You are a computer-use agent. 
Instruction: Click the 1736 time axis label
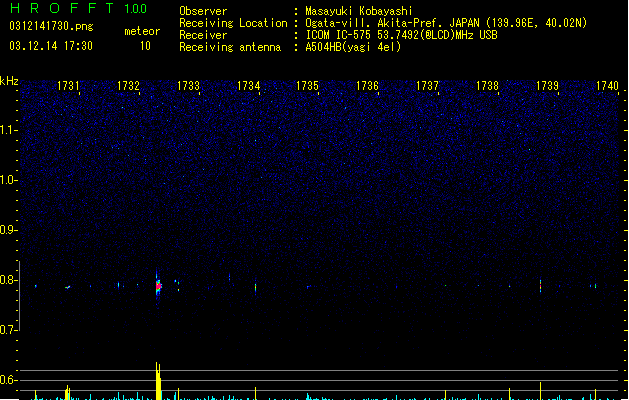(367, 86)
